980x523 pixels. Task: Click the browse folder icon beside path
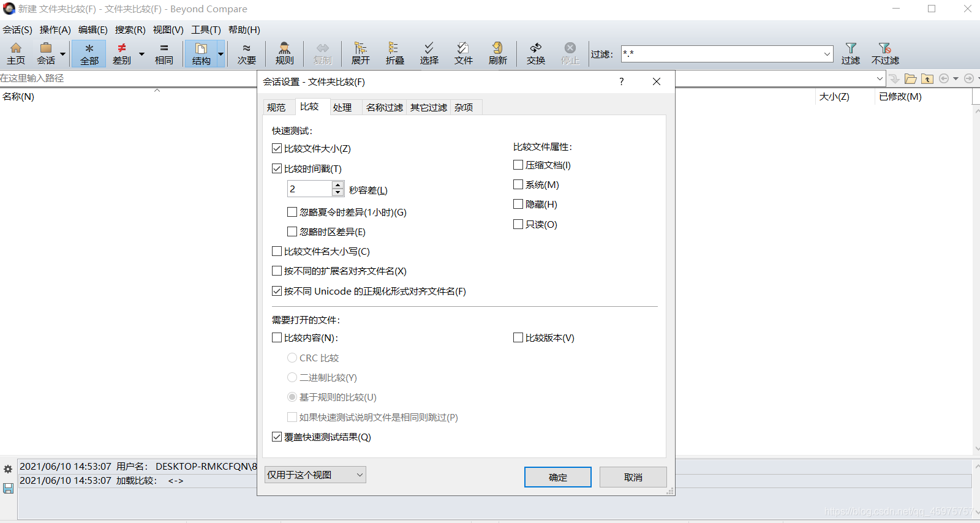911,78
